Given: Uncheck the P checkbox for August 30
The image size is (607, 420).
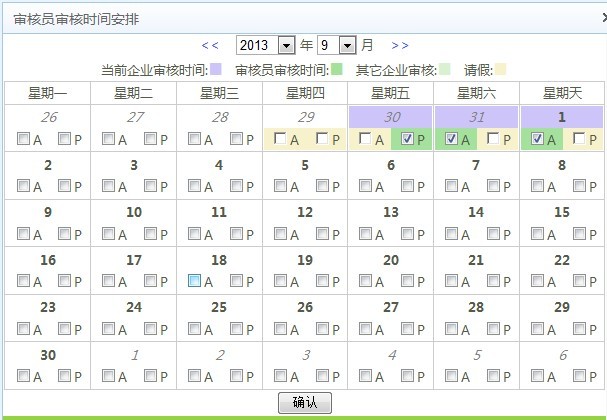Looking at the screenshot, I should coord(407,138).
